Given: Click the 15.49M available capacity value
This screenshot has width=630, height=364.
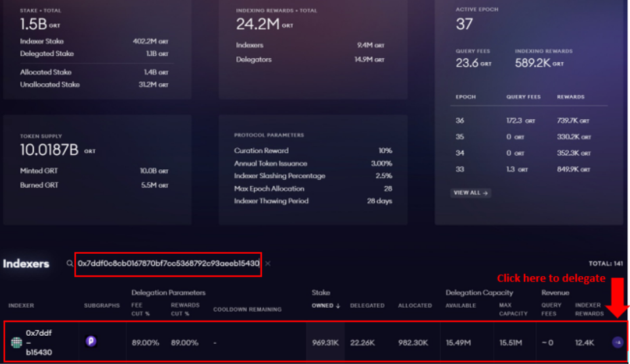Looking at the screenshot, I should (x=459, y=343).
